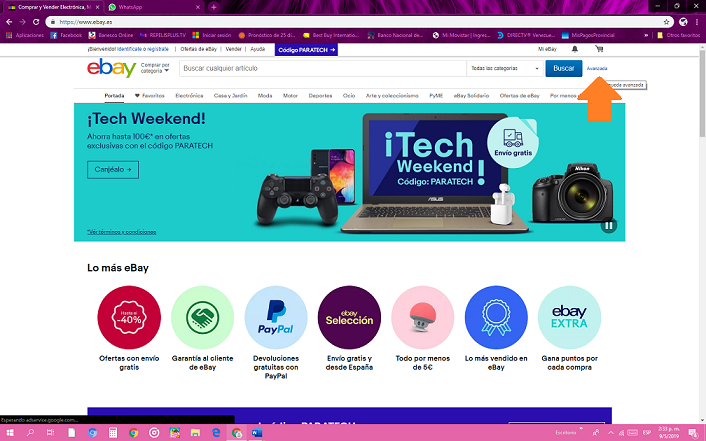Open MisPagosProvincial bookmark
The width and height of the screenshot is (706, 441).
pyautogui.click(x=588, y=35)
